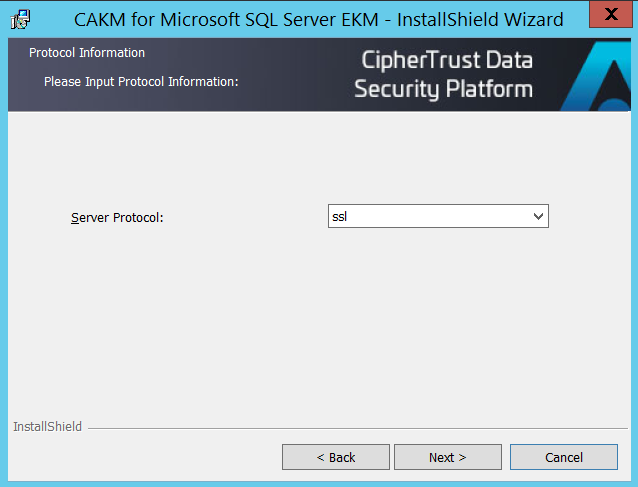This screenshot has height=487, width=638.
Task: Click 'Please Input Protocol Information' subtitle
Action: click(x=141, y=81)
